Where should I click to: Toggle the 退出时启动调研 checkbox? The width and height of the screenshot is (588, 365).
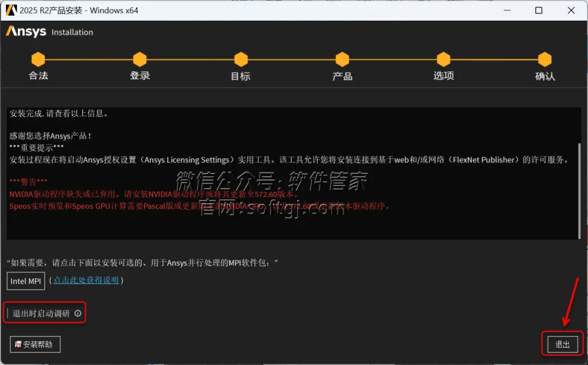(x=8, y=313)
